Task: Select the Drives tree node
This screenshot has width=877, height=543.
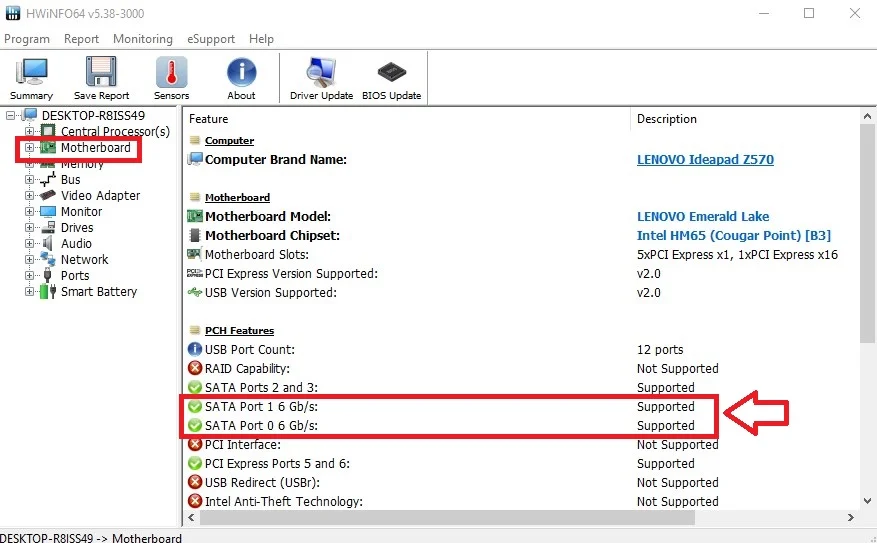Action: pos(77,228)
